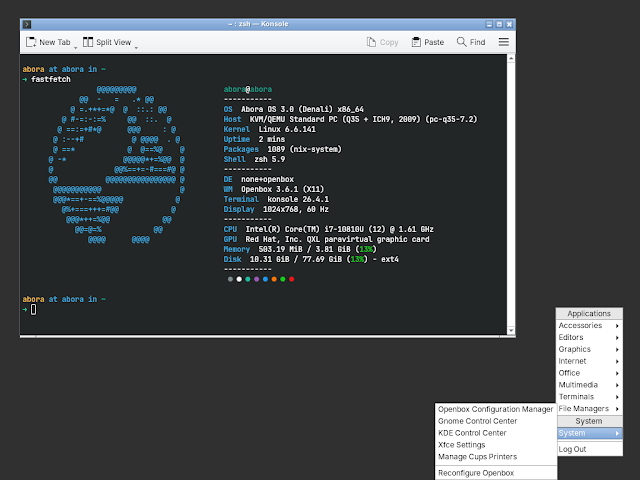Click the CPU 'Intel(R) Core(TM) i7-10810U' line
Screen dimensions: 640x480
pos(329,229)
